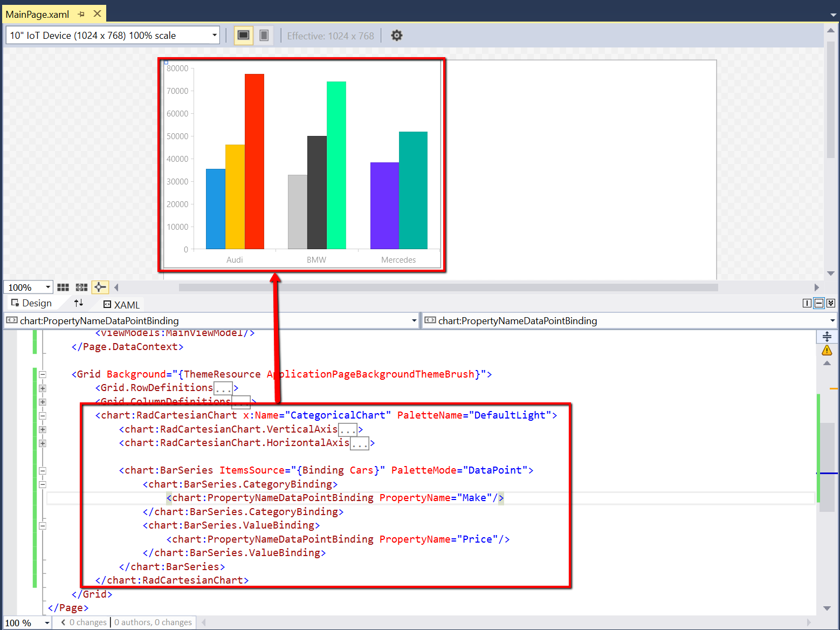Image resolution: width=840 pixels, height=630 pixels.
Task: Open the designer 100% zoom dropdown
Action: [47, 287]
